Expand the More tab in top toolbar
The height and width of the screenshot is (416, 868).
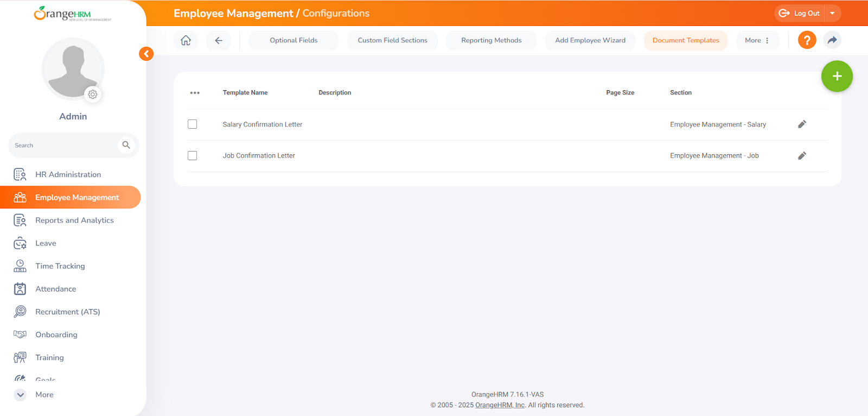click(x=757, y=40)
